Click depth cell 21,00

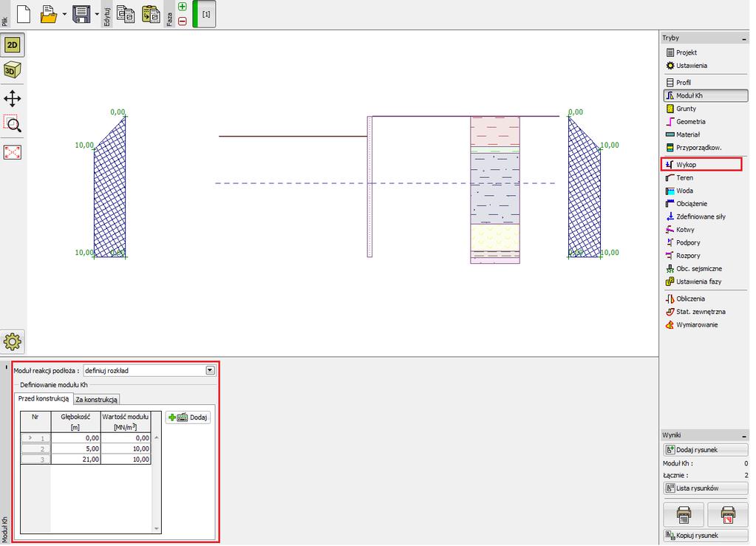click(x=75, y=460)
